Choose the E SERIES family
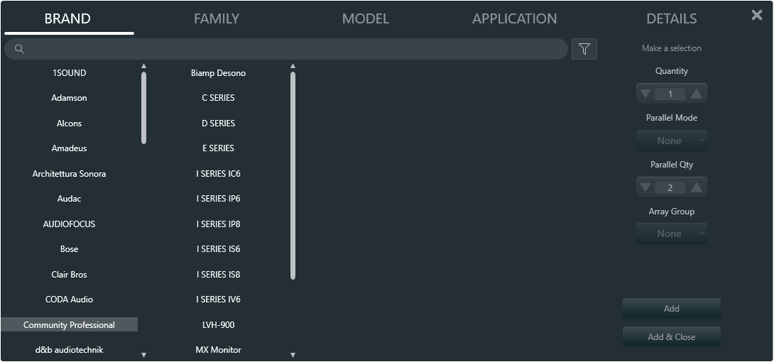This screenshot has height=362, width=774. click(x=218, y=148)
